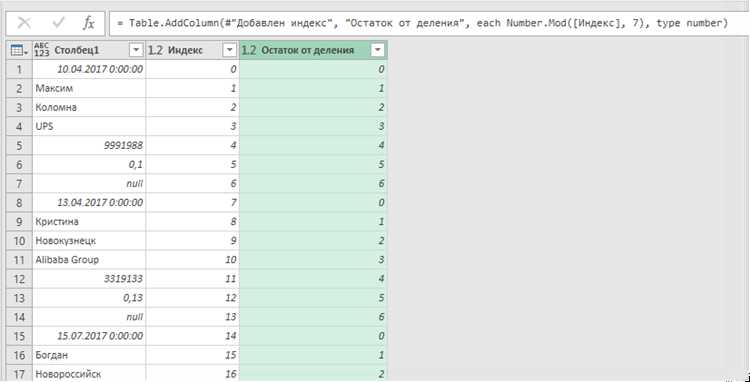This screenshot has height=382, width=750.
Task: Select the cell 10.04.2017 0:00:00
Action: pyautogui.click(x=89, y=69)
